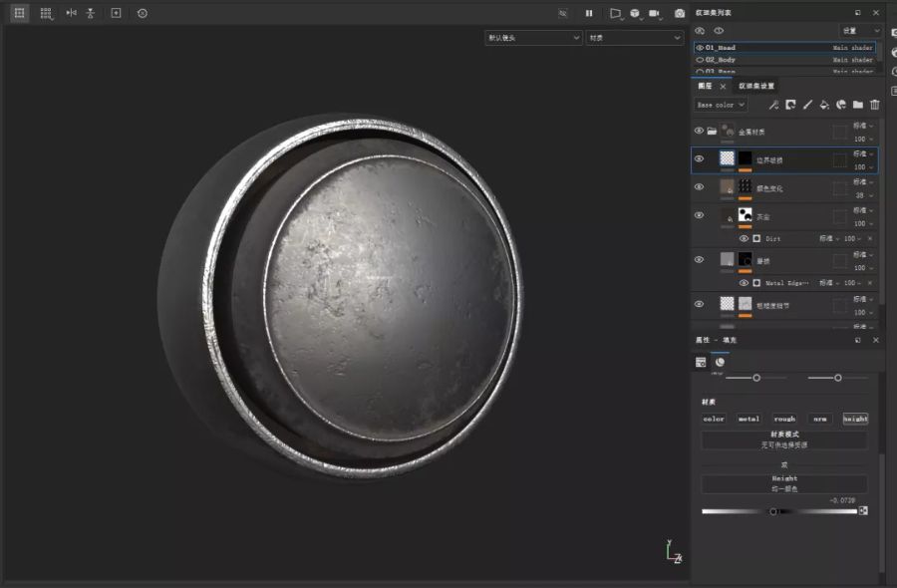The width and height of the screenshot is (897, 588).
Task: Toggle the height channel button
Action: (855, 419)
